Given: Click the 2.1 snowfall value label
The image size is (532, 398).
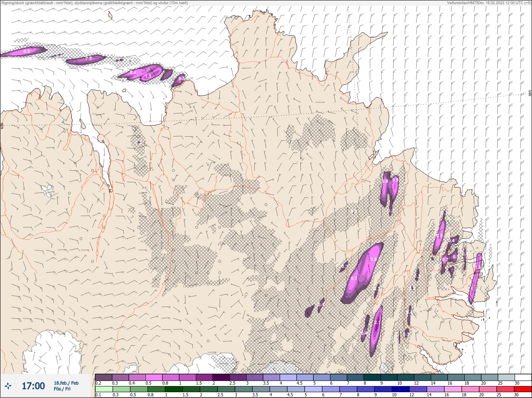Looking at the screenshot, I should 377,323.
